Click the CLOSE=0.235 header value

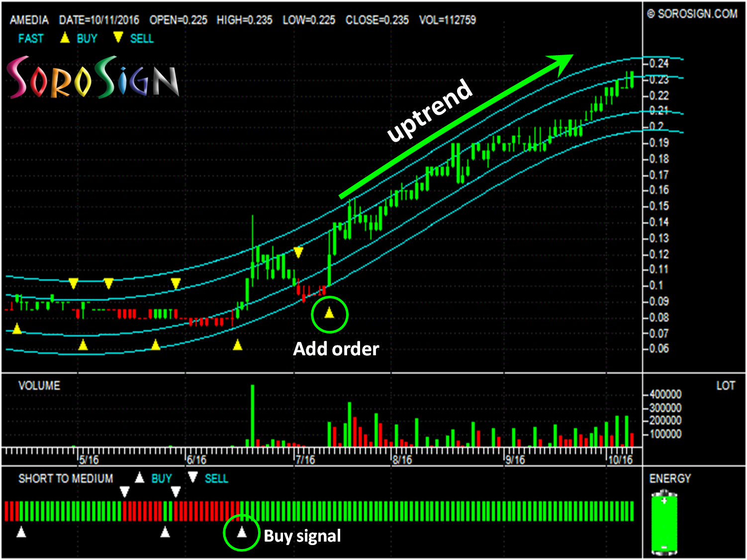(x=377, y=20)
